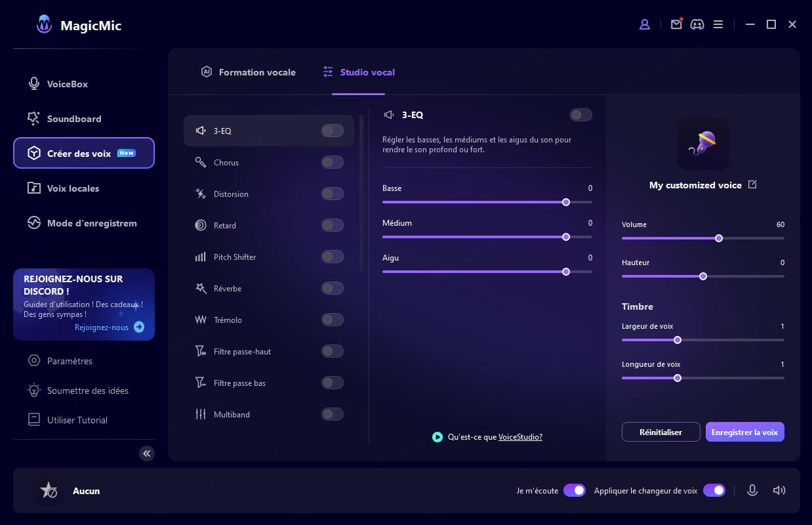
Task: Click the user account profile icon
Action: [x=644, y=24]
